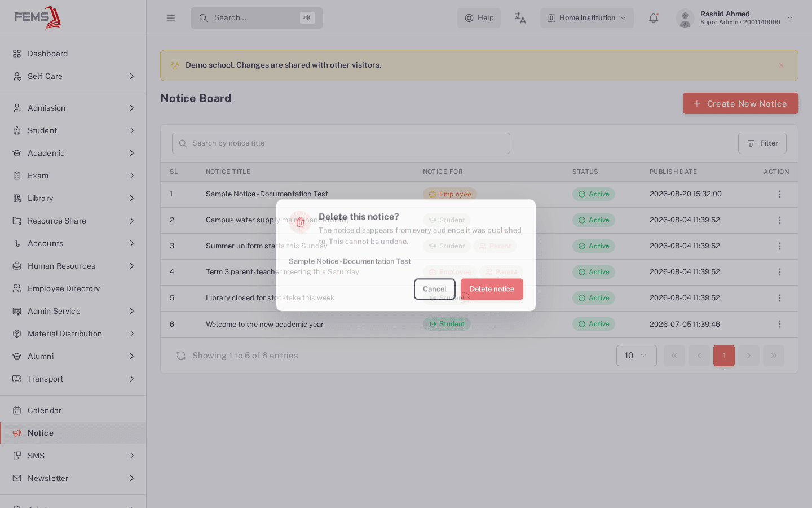Confirm with the Delete notice button
Image resolution: width=812 pixels, height=508 pixels.
pyautogui.click(x=492, y=289)
